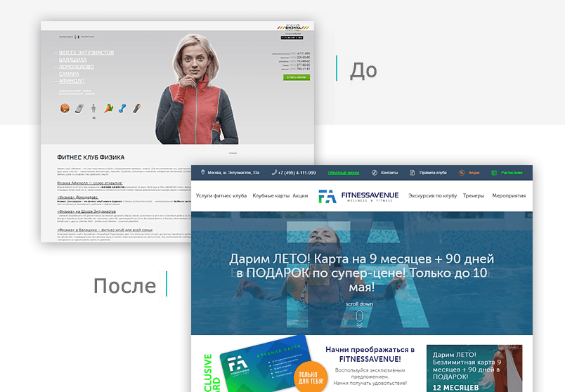Open Акции in main navigation

[300, 195]
